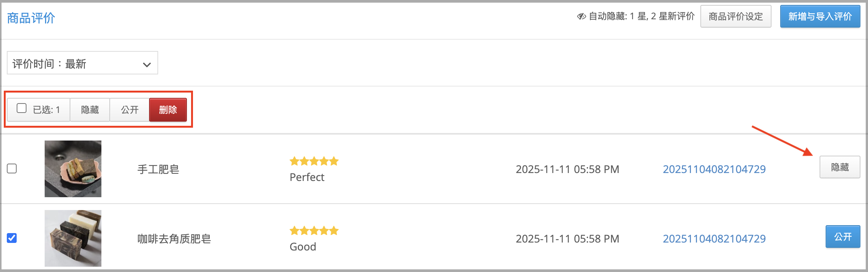Open the 评价时间：最新 sort dropdown
Screen dimensions: 868x272
[x=82, y=63]
